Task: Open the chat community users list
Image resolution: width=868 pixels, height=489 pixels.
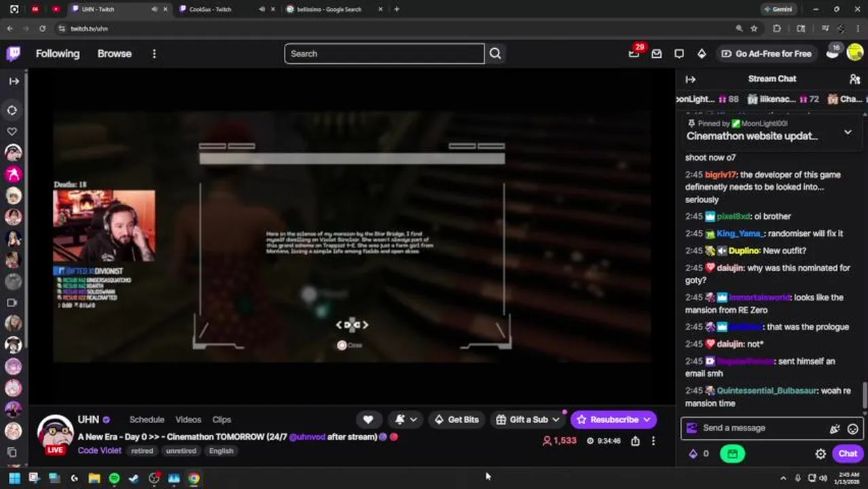Action: tap(854, 79)
